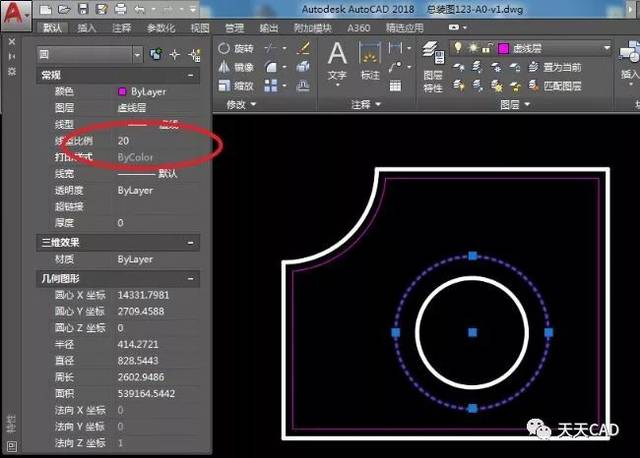Open 图层特性 layer properties manager
Viewport: 640px width, 458px height.
tap(433, 67)
